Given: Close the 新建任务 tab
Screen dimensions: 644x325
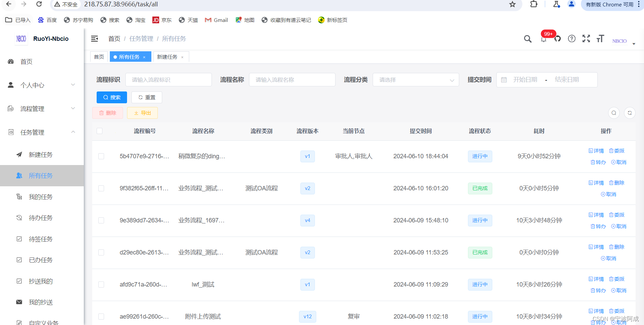Looking at the screenshot, I should (x=182, y=57).
